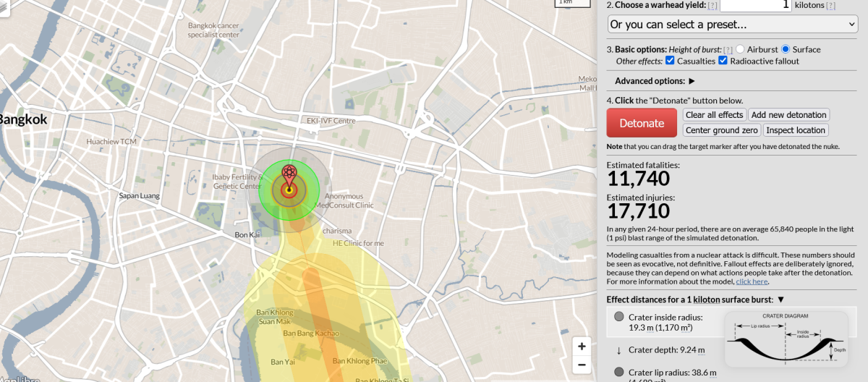The width and height of the screenshot is (868, 382).
Task: Click Add new detonation button
Action: 788,115
